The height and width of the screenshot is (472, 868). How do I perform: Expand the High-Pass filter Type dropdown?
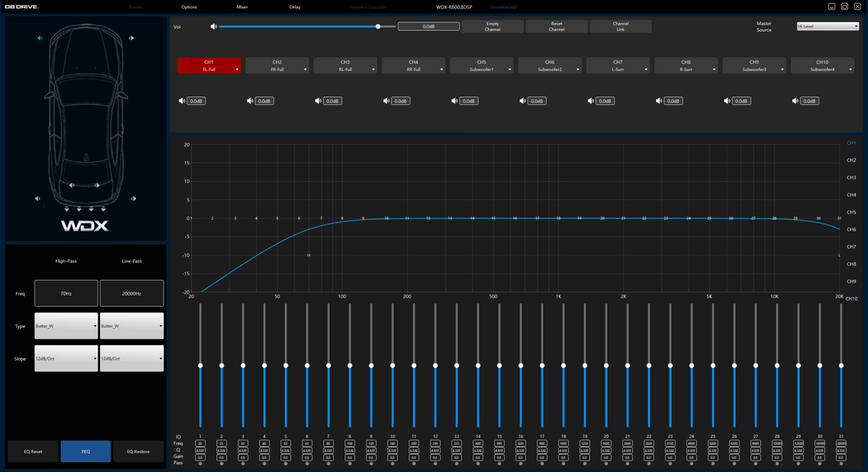[66, 326]
